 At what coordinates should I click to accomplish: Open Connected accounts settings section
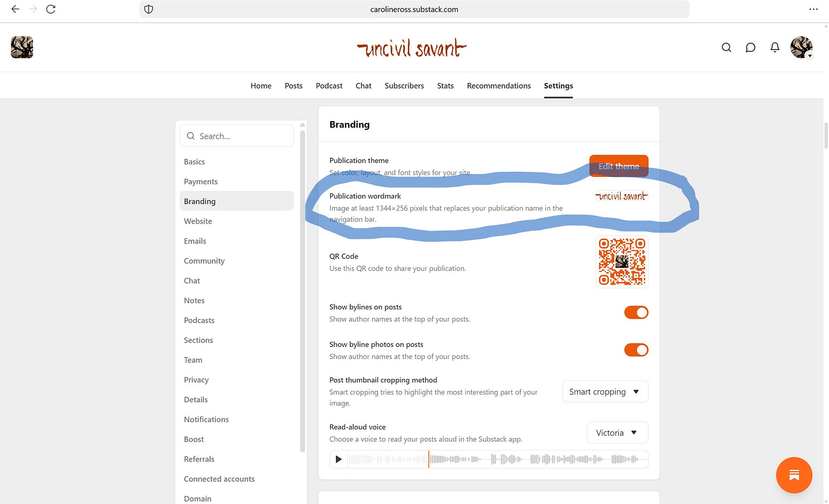pyautogui.click(x=237, y=479)
